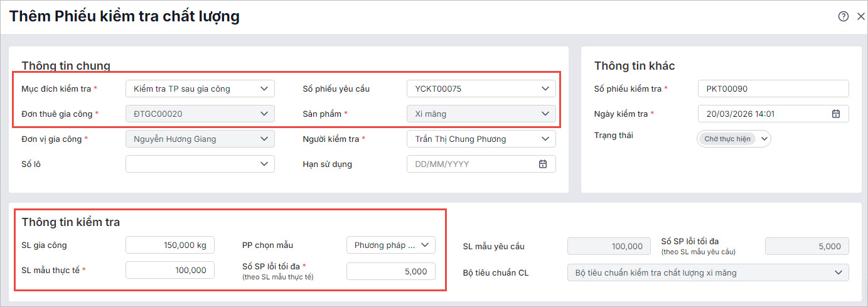Expand the Đơn vị gia công dropdown
Image resolution: width=868 pixels, height=307 pixels.
coord(264,139)
